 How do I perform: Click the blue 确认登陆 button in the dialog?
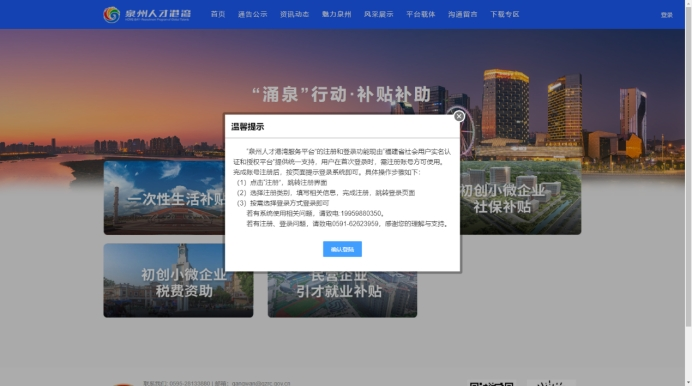(x=342, y=249)
